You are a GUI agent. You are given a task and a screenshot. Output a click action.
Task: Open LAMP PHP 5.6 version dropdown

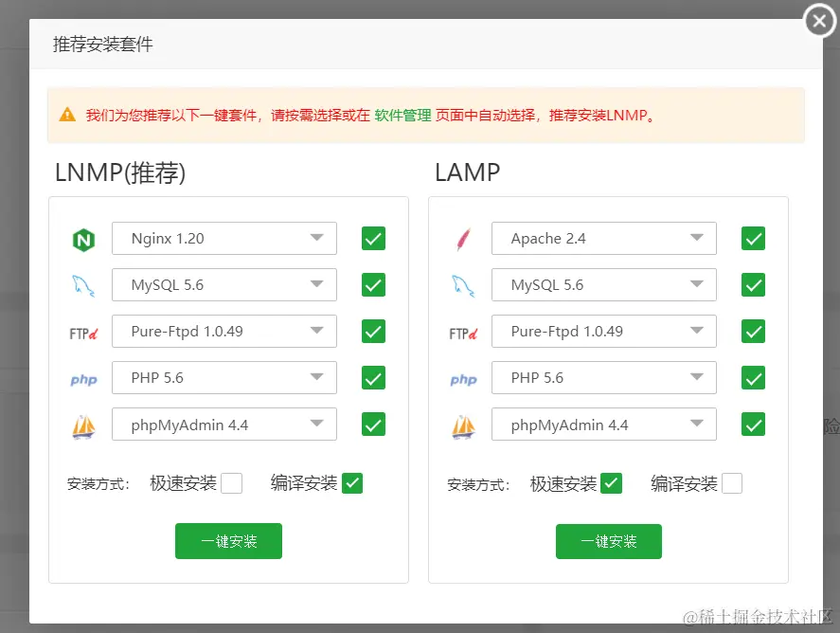click(x=604, y=378)
